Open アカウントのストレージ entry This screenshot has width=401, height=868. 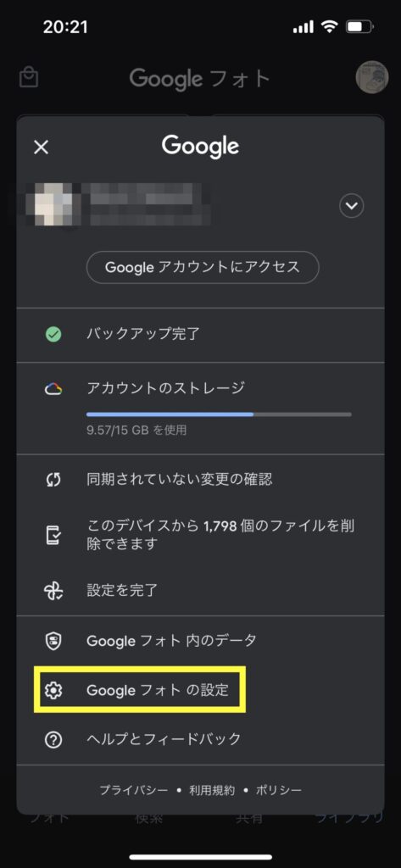point(200,409)
